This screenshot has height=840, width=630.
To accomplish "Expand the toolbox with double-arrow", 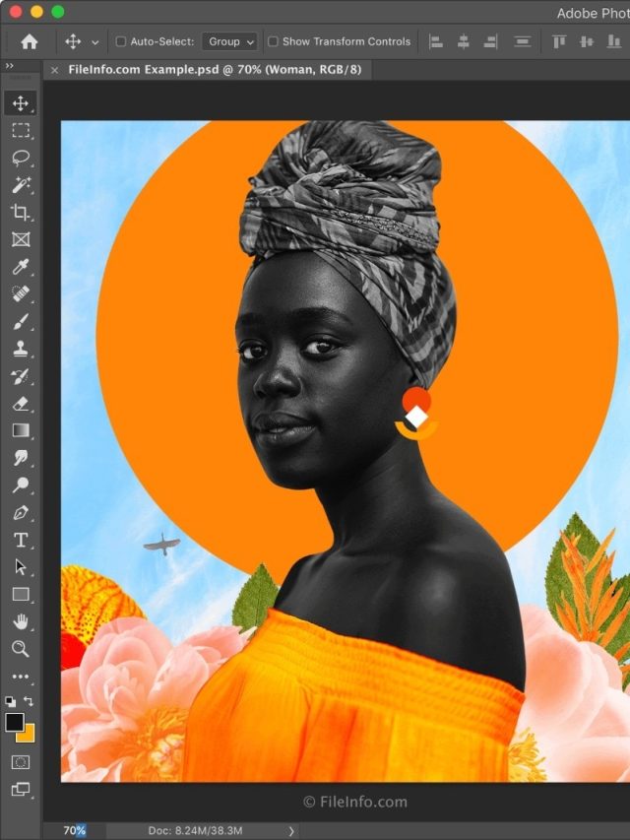I will [10, 66].
